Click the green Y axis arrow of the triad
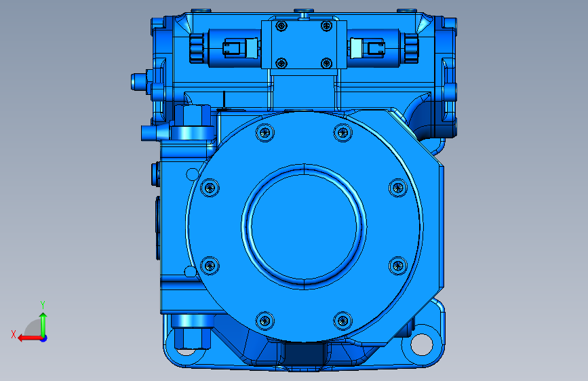The height and width of the screenshot is (381, 588). (x=43, y=325)
